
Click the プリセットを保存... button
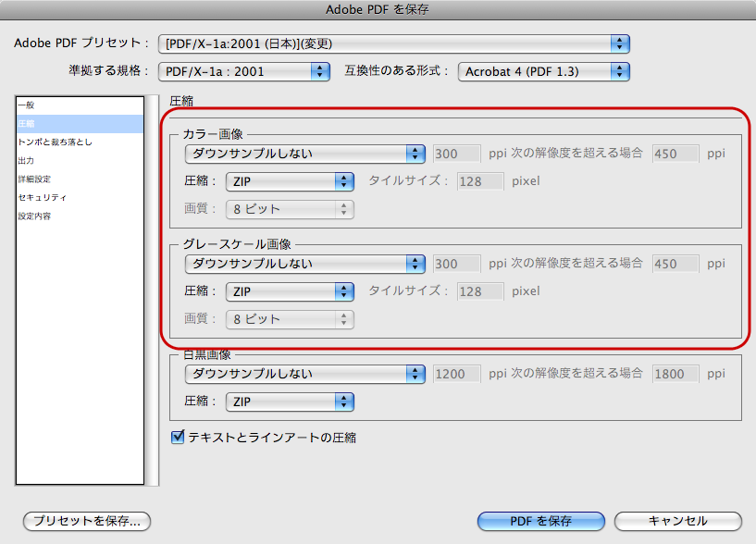tap(87, 521)
